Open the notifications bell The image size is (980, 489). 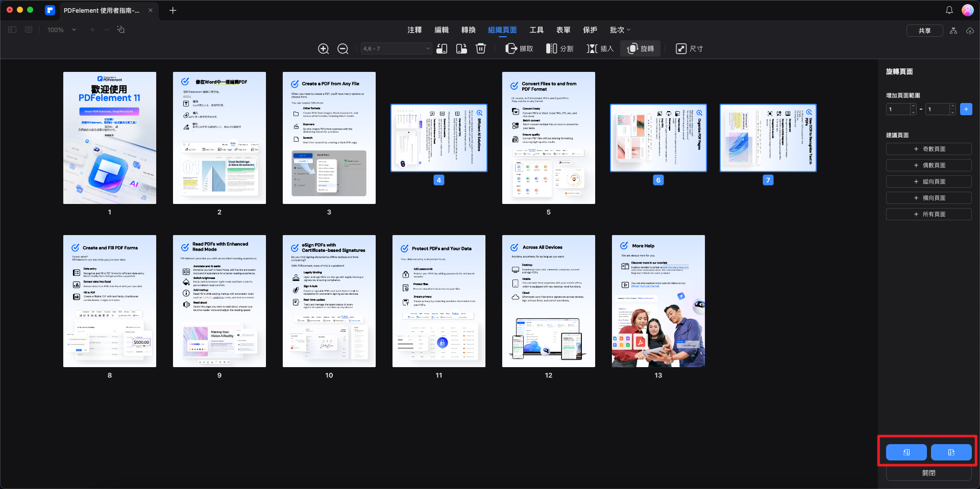pos(949,10)
